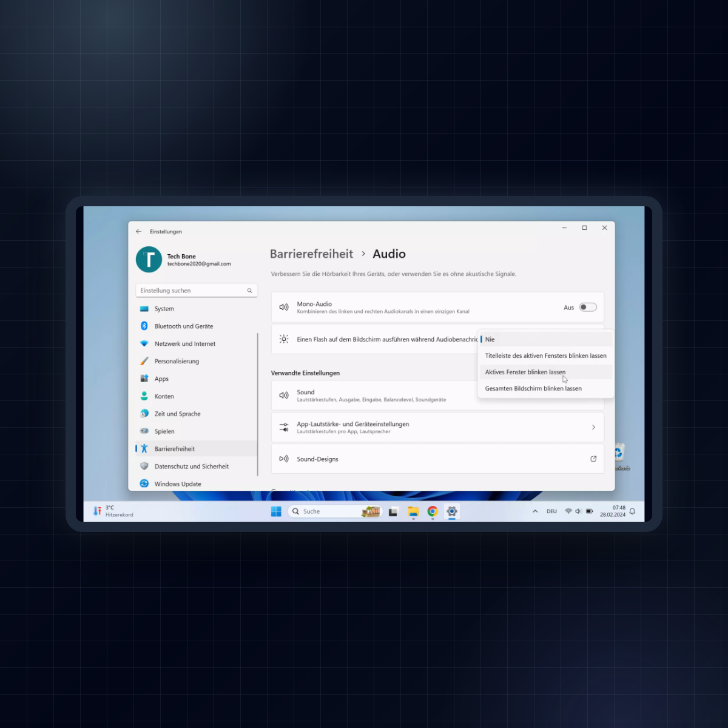Open the Apps category
Viewport: 728px width, 728px height.
click(x=196, y=379)
